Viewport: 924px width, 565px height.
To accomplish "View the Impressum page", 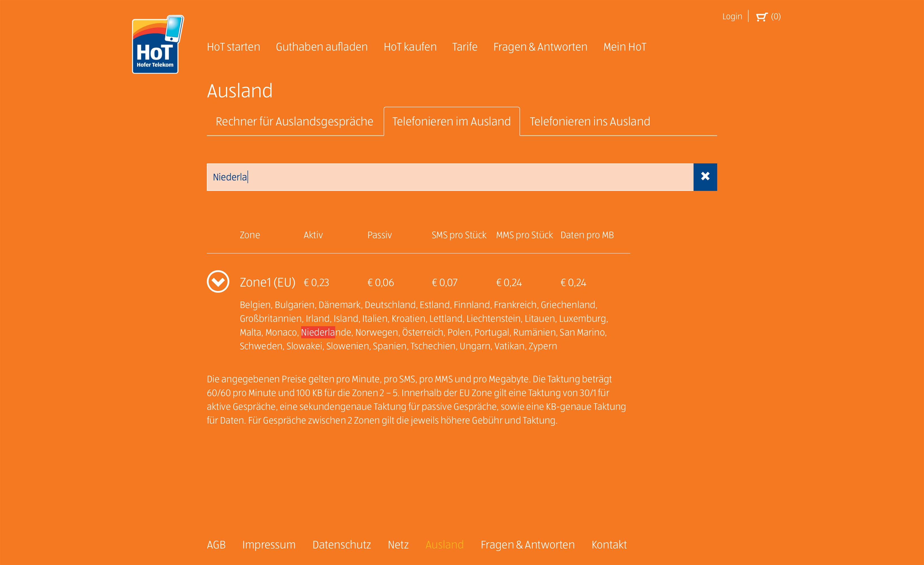I will pyautogui.click(x=269, y=544).
